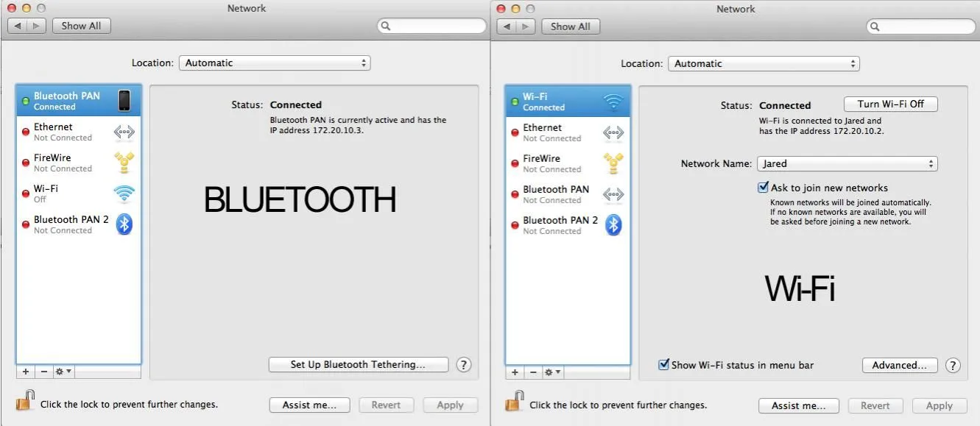Add a network service in left window

pos(26,372)
